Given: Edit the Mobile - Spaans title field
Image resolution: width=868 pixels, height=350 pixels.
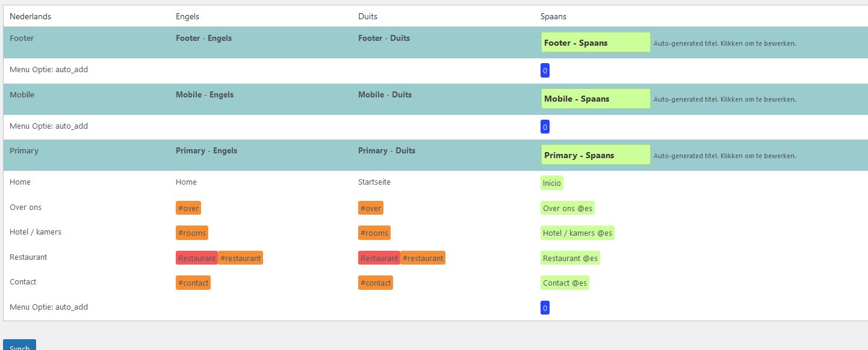Looking at the screenshot, I should point(596,99).
